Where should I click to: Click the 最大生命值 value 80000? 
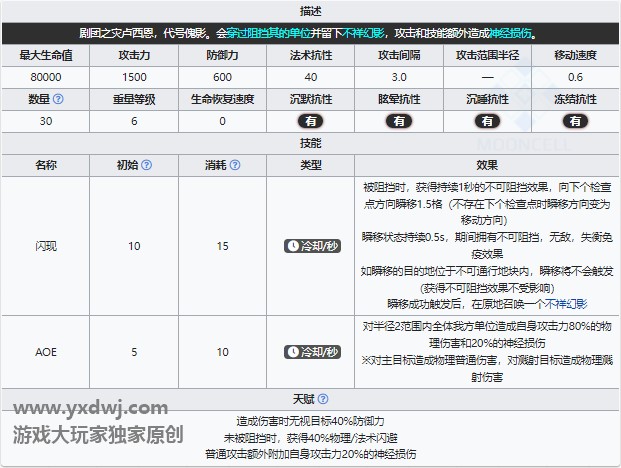[x=46, y=77]
